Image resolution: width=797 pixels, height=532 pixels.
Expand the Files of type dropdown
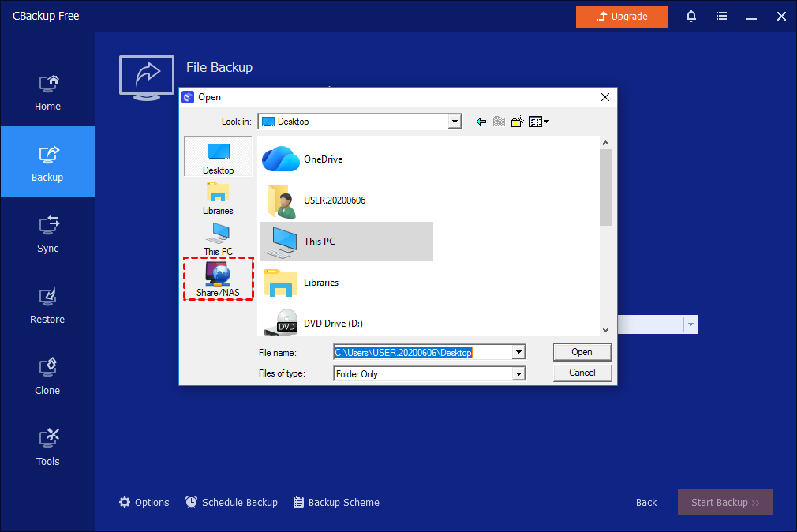point(518,374)
